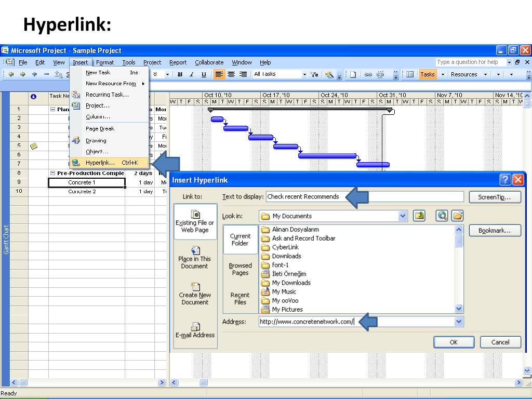Open the Address field dropdown arrow
The height and width of the screenshot is (399, 532).
pyautogui.click(x=459, y=322)
